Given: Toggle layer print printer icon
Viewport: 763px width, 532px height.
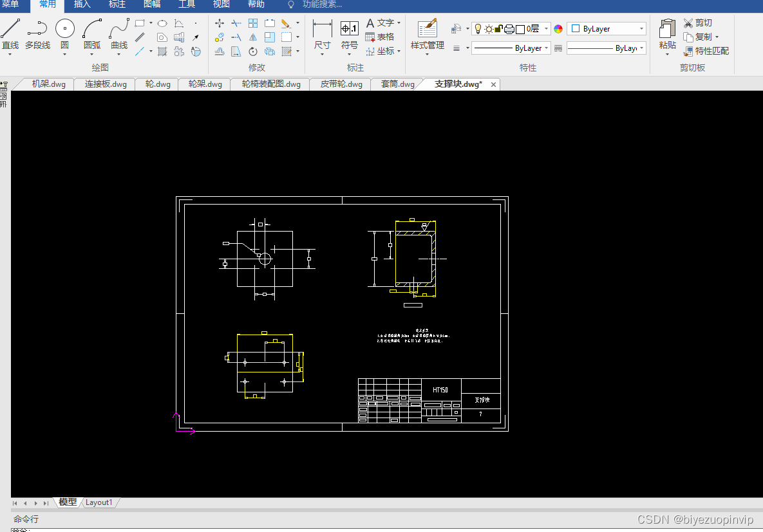Looking at the screenshot, I should tap(509, 29).
